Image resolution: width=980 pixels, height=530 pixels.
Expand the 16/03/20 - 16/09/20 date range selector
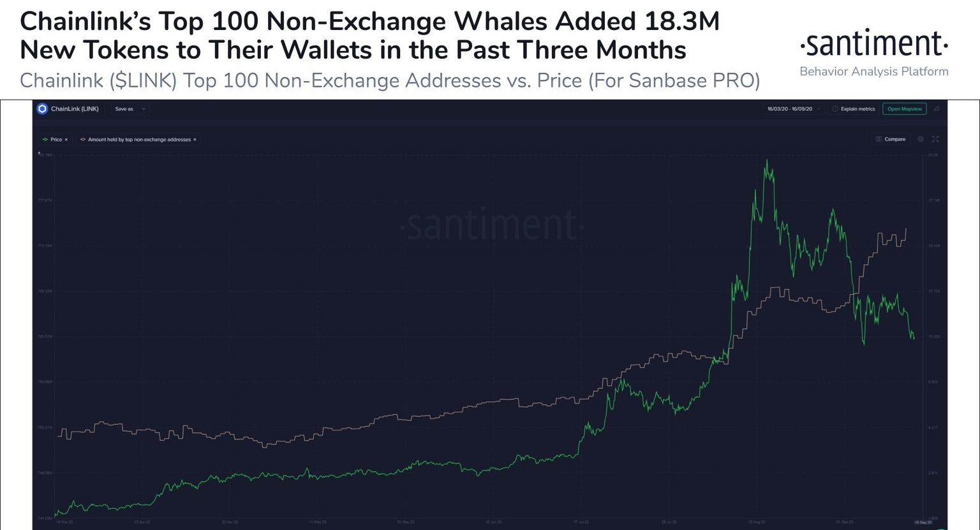[x=819, y=109]
